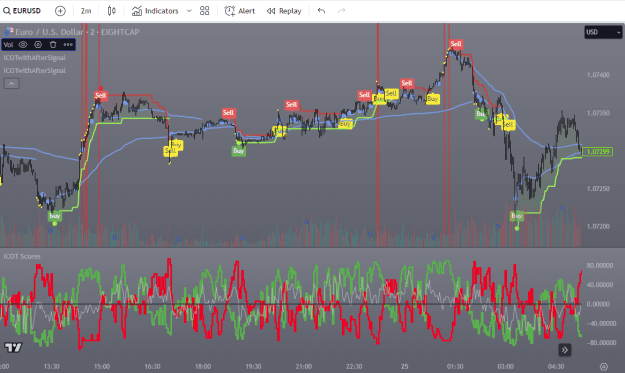
Task: Undo the last chart action
Action: point(321,11)
